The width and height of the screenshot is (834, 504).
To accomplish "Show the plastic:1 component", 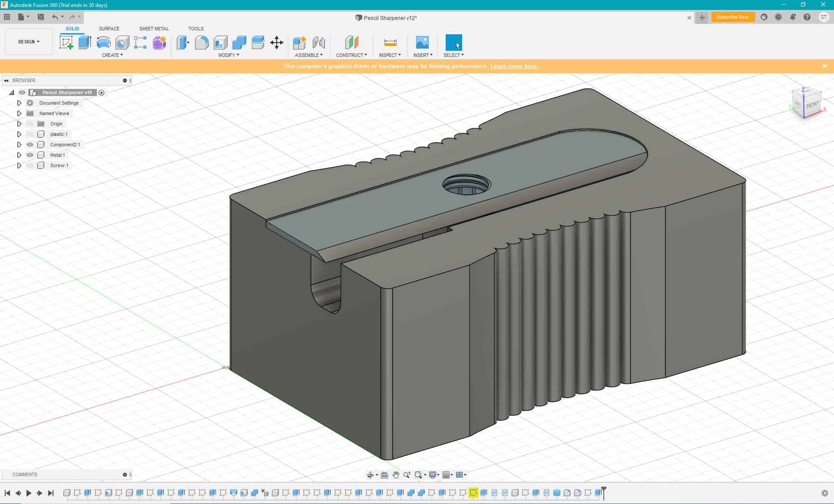I will [30, 134].
